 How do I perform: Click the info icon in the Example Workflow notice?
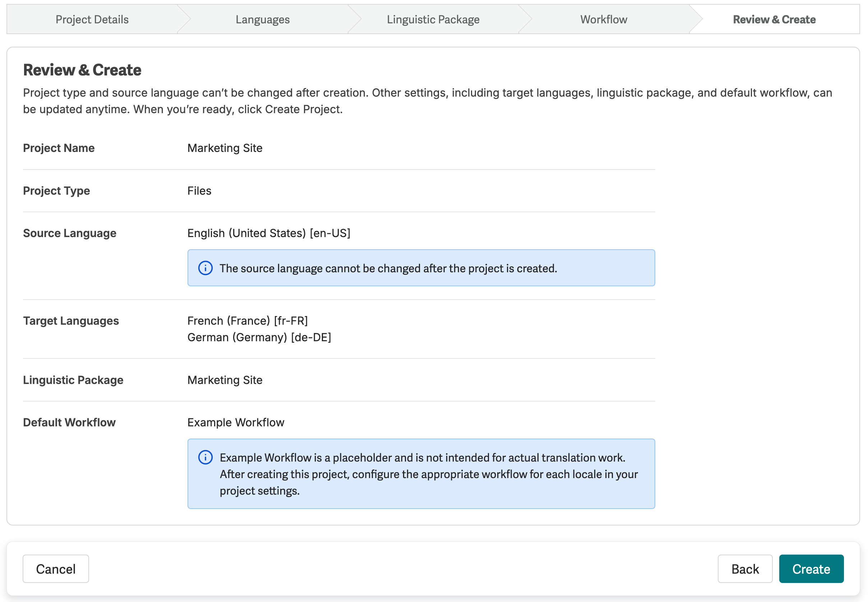(x=206, y=458)
